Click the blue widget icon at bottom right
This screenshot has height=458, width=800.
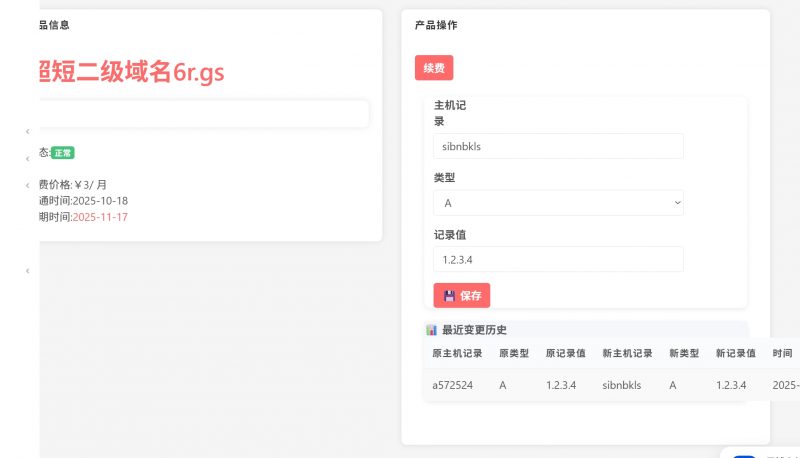point(744,456)
